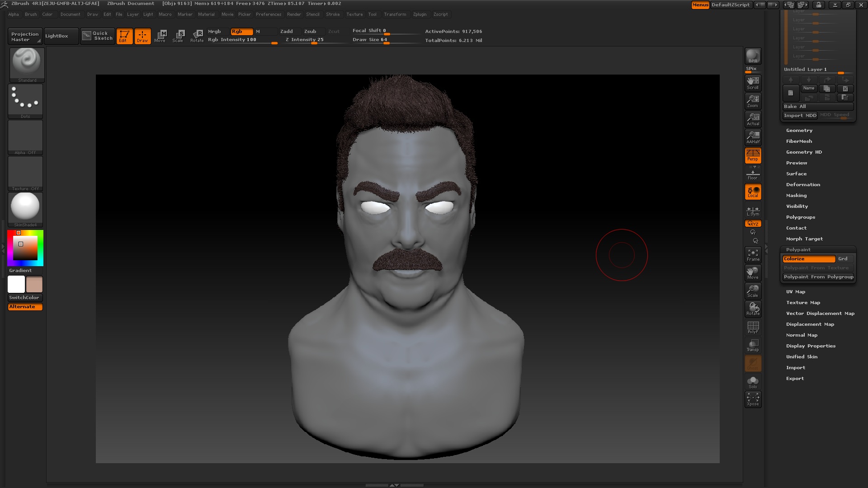Enable Transp transparency mode
The height and width of the screenshot is (488, 868).
tap(752, 345)
